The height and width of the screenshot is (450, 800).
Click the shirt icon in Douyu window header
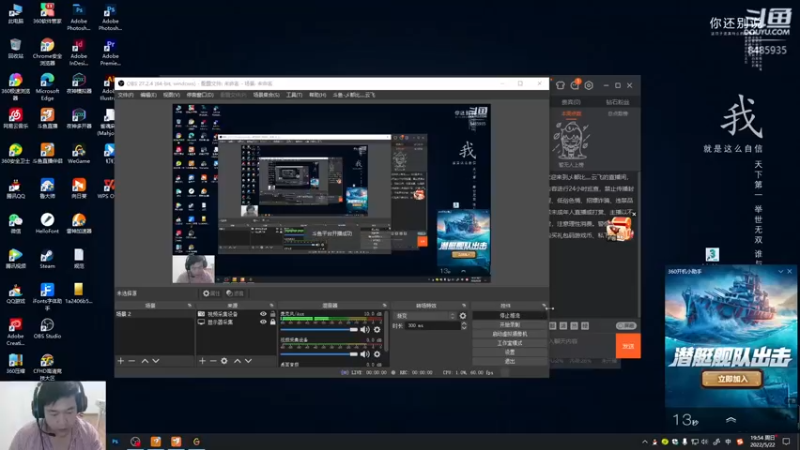[560, 85]
